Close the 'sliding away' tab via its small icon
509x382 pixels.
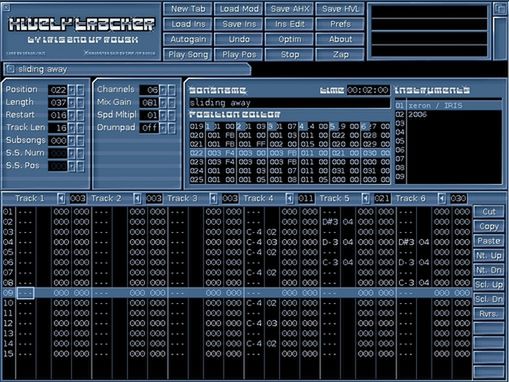(10, 69)
